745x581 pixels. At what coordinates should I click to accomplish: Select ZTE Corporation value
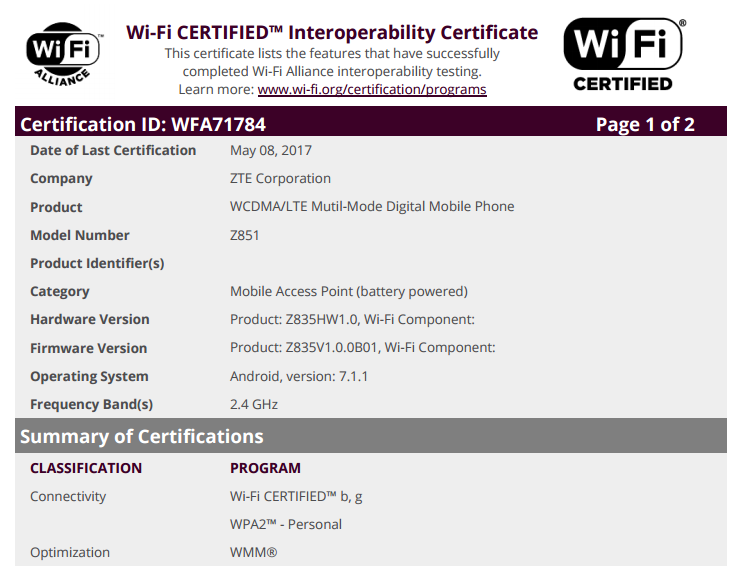(280, 179)
